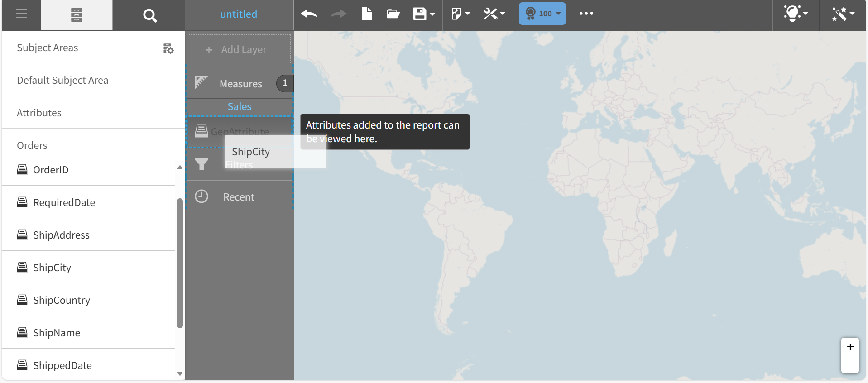Create a new report document
Image resolution: width=868 pixels, height=383 pixels.
367,14
